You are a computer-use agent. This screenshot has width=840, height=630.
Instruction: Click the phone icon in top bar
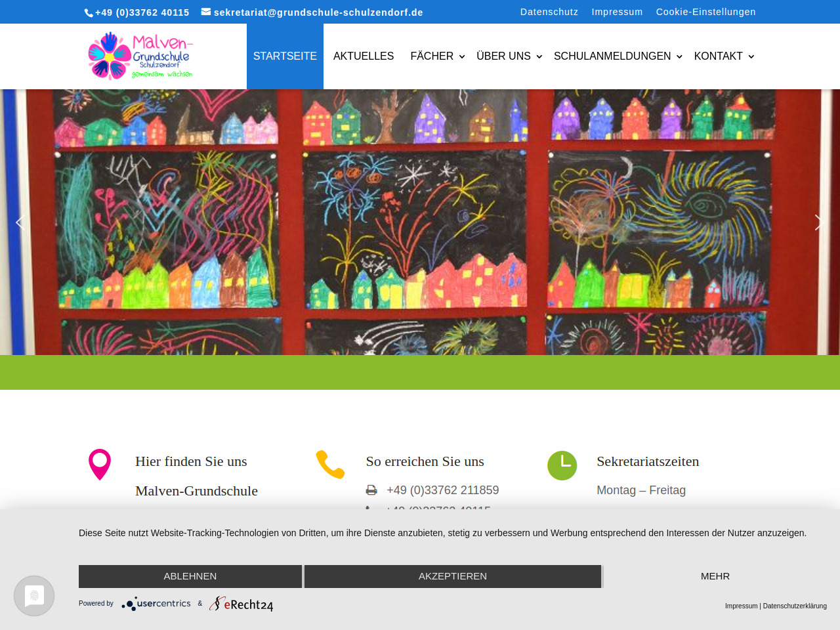[89, 12]
